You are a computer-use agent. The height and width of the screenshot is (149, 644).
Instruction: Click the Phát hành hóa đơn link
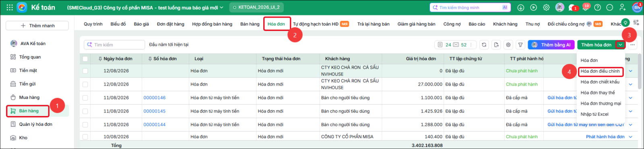pyautogui.click(x=605, y=137)
